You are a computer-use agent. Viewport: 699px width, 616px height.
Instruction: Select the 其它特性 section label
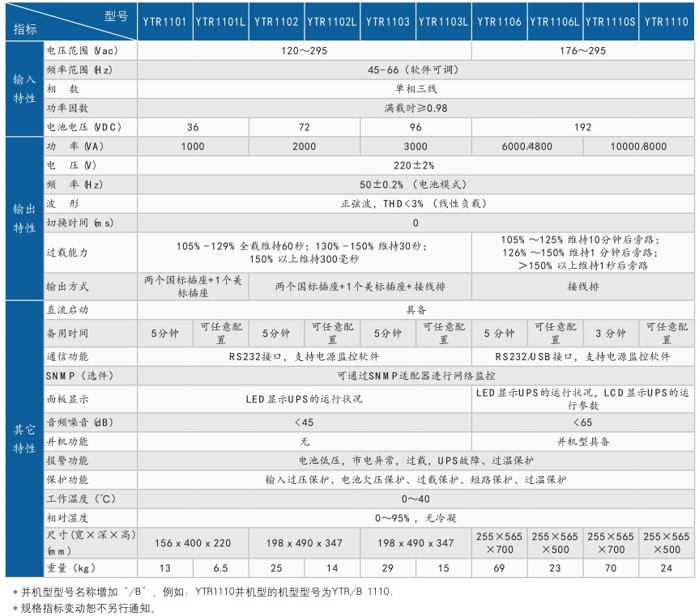pyautogui.click(x=24, y=439)
